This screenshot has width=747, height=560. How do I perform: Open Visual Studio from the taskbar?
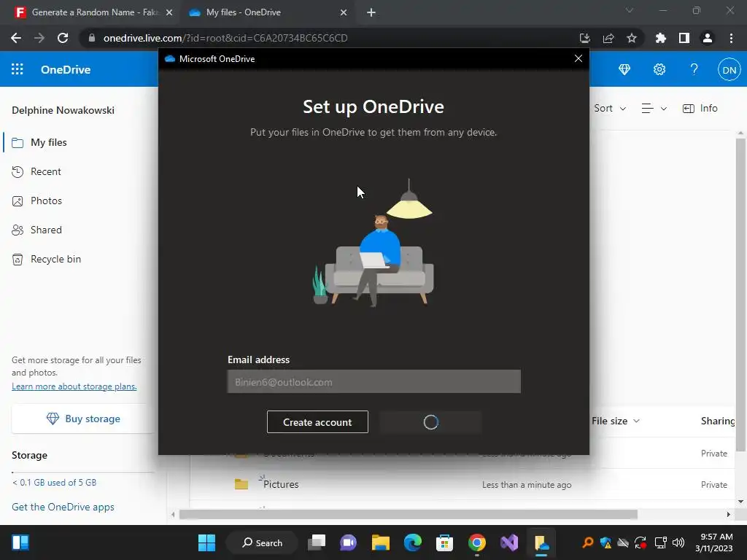coord(508,542)
